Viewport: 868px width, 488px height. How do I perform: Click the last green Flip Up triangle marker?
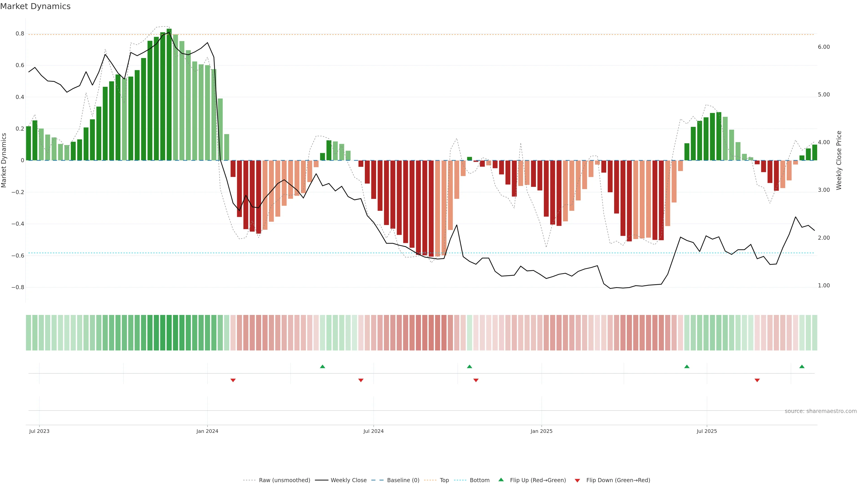point(802,366)
